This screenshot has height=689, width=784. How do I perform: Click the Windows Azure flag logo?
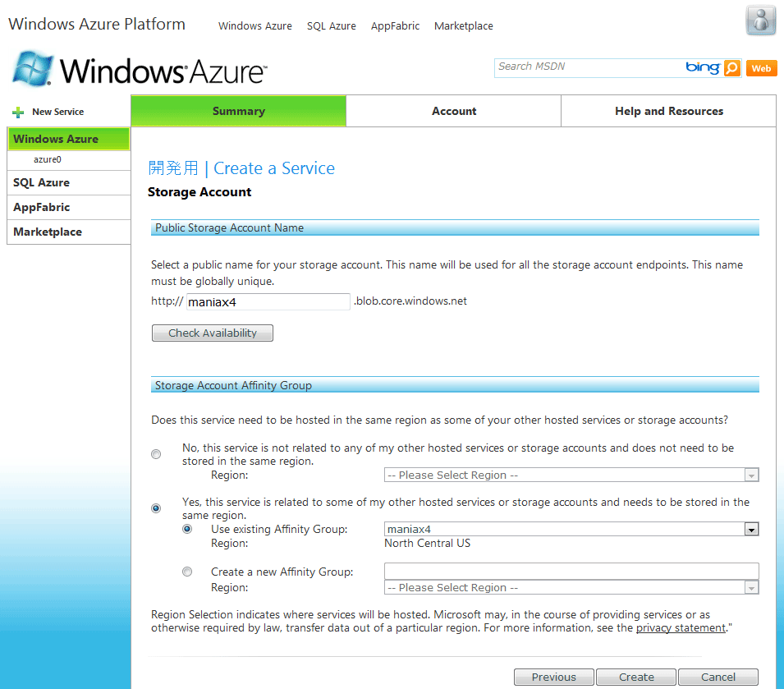[33, 68]
